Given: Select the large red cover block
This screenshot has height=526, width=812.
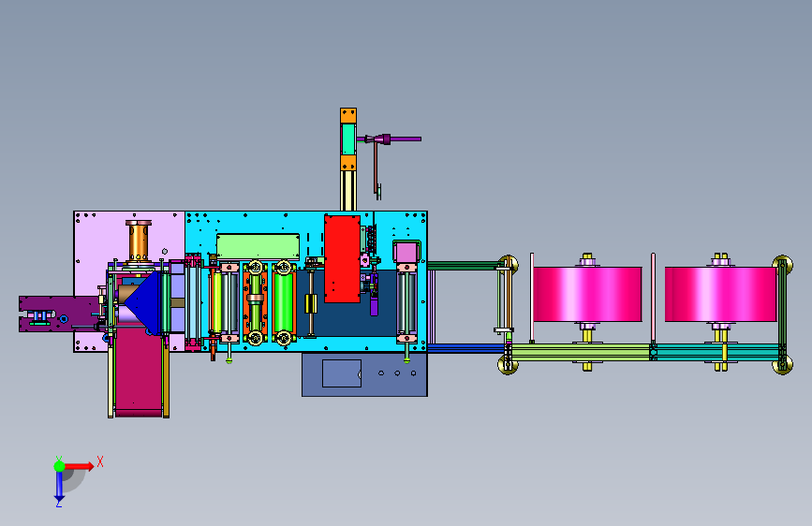Looking at the screenshot, I should tap(342, 259).
